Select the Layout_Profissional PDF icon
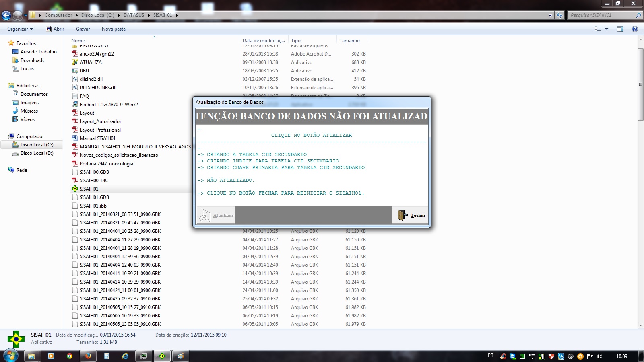This screenshot has height=362, width=644. pos(75,130)
